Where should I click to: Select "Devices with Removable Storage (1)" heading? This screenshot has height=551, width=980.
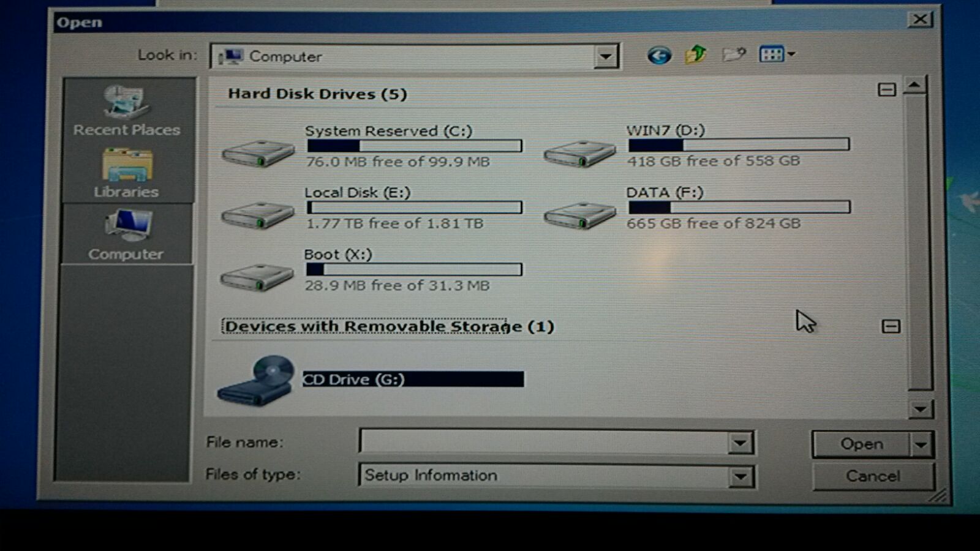pyautogui.click(x=389, y=326)
